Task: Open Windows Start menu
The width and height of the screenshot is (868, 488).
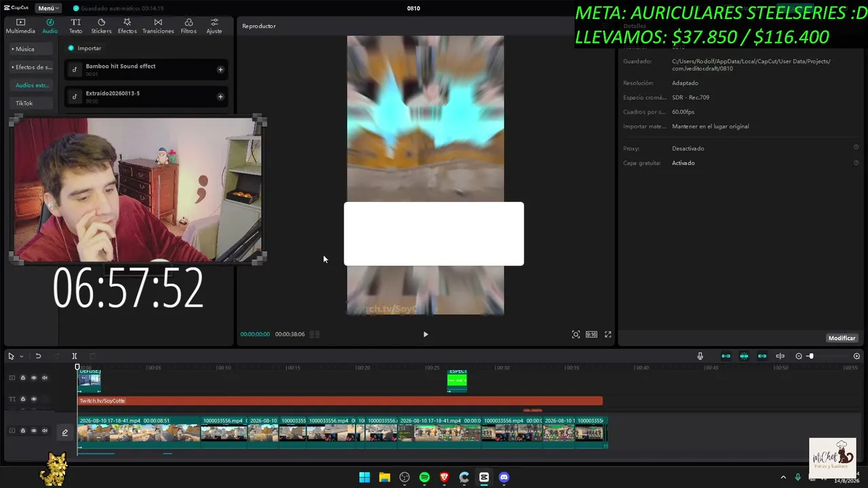Action: (x=365, y=477)
